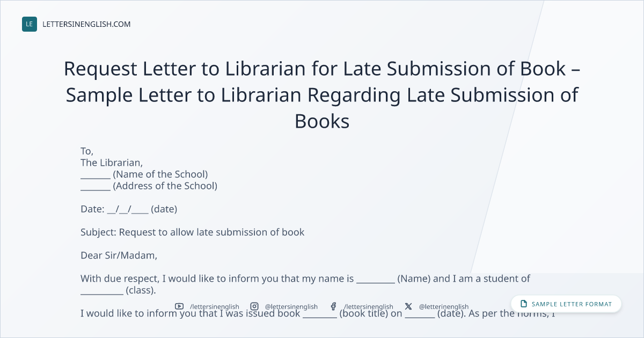Click the Date blank field

[128, 209]
